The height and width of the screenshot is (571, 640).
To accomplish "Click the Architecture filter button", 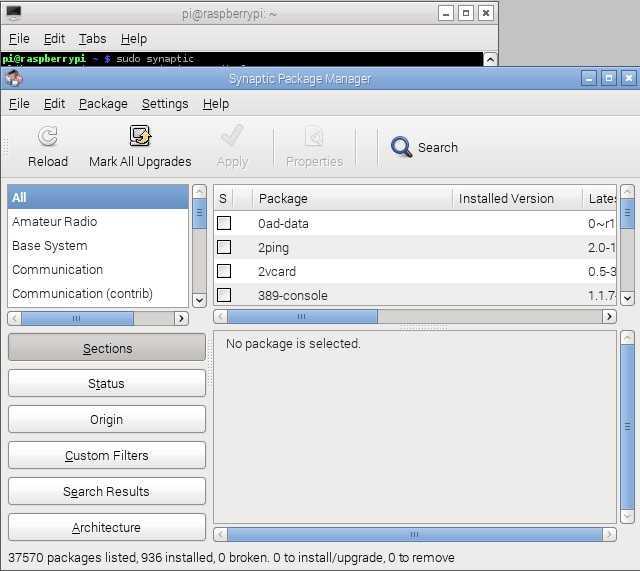I will click(x=107, y=527).
